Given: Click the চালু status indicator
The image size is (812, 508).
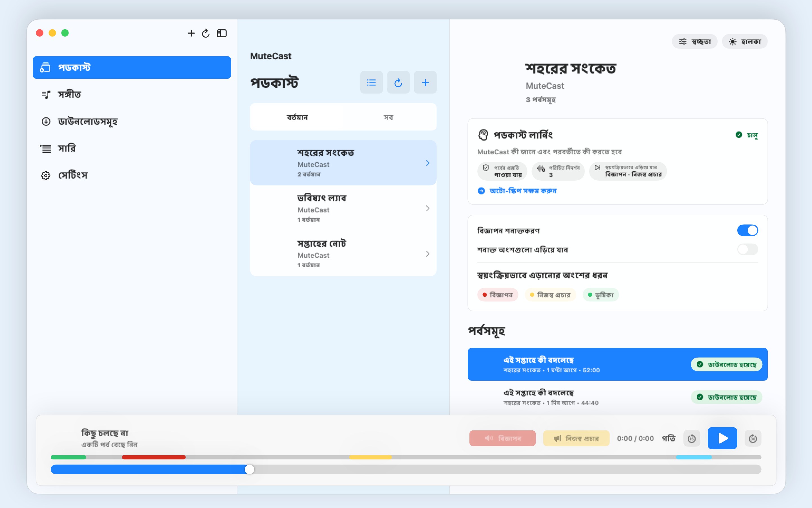Looking at the screenshot, I should pyautogui.click(x=747, y=135).
